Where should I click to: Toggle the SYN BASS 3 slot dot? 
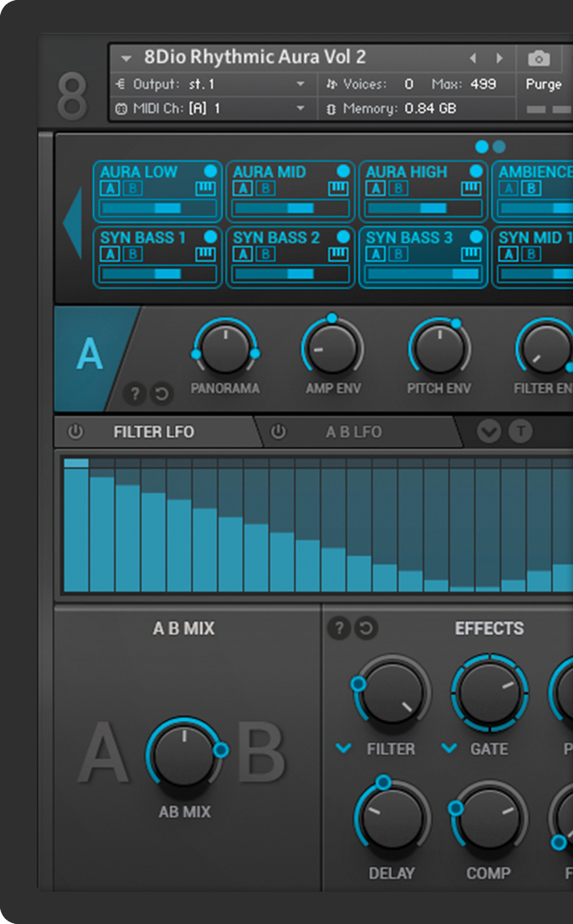[476, 237]
